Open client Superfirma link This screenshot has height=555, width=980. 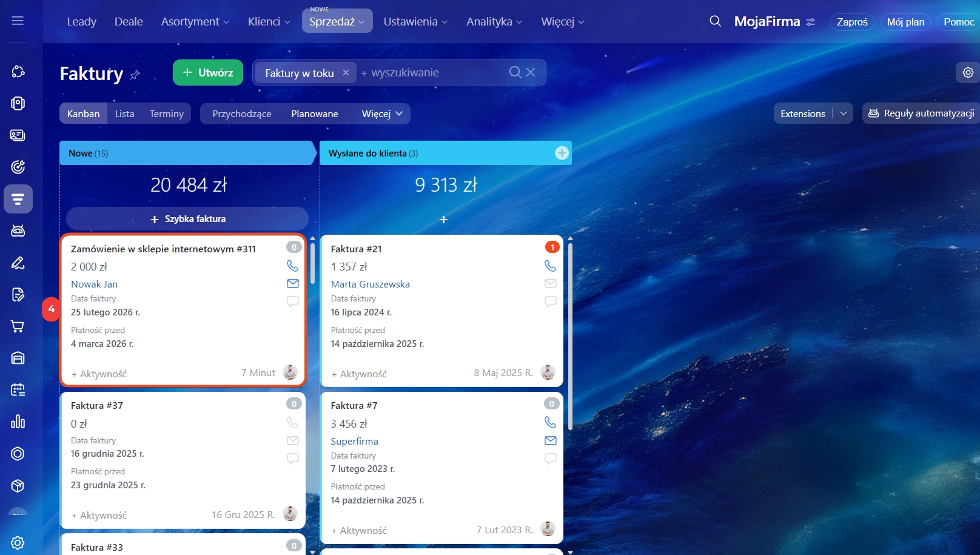354,441
